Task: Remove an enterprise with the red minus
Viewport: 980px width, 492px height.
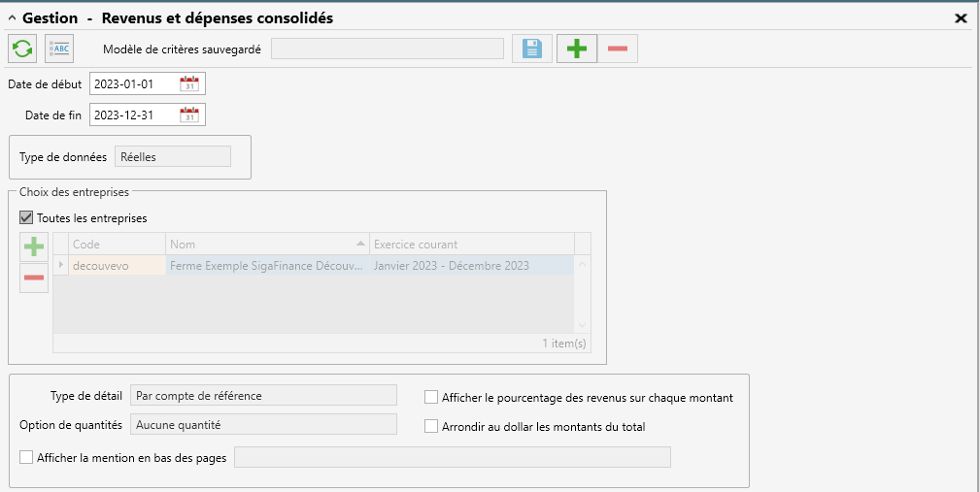Action: tap(34, 278)
